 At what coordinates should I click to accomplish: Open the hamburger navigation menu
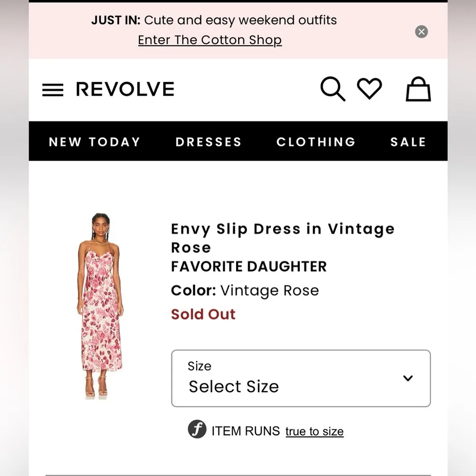pos(52,89)
